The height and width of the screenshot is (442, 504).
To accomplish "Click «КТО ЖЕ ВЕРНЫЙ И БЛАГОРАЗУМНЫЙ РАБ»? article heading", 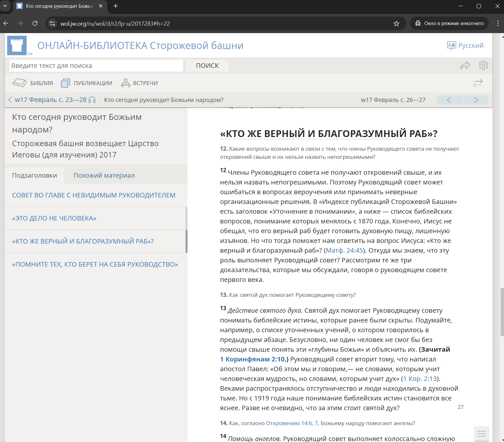I will point(329,133).
